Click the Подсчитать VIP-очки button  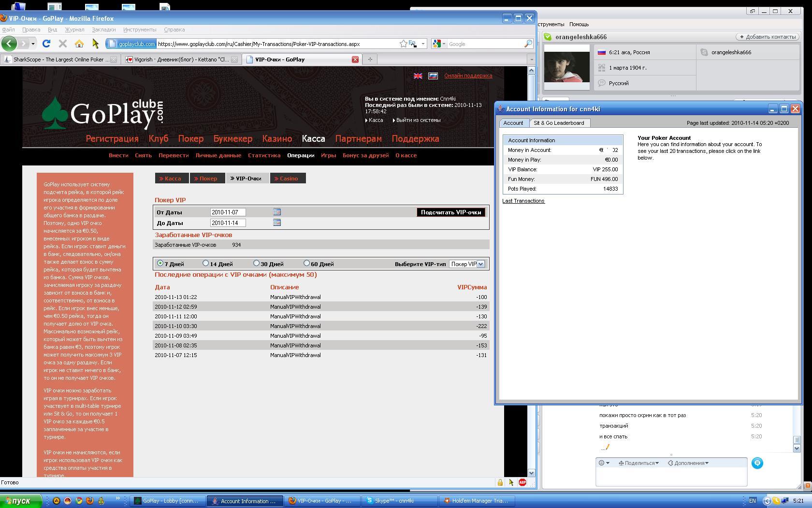[x=451, y=212]
